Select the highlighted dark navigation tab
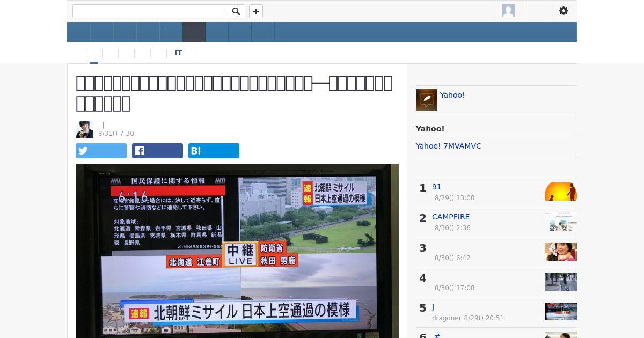The image size is (644, 338). click(194, 32)
